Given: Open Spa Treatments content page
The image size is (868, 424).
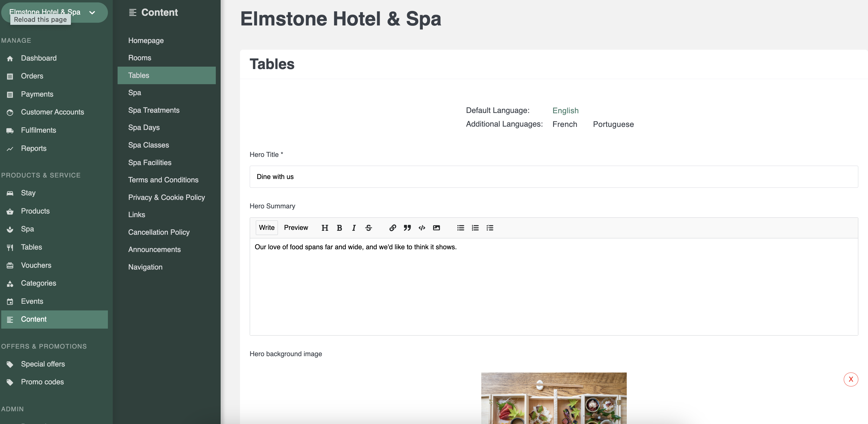Looking at the screenshot, I should pyautogui.click(x=154, y=110).
